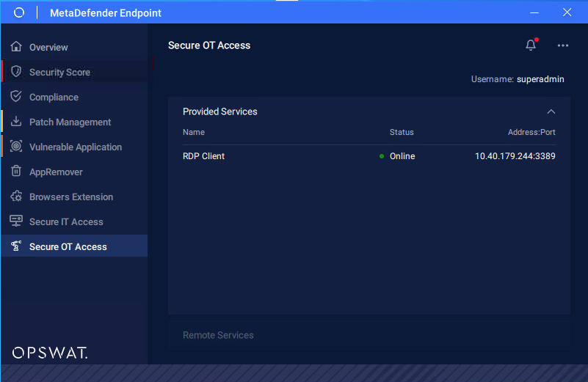Open the Overview section
The image size is (588, 382).
[74, 47]
